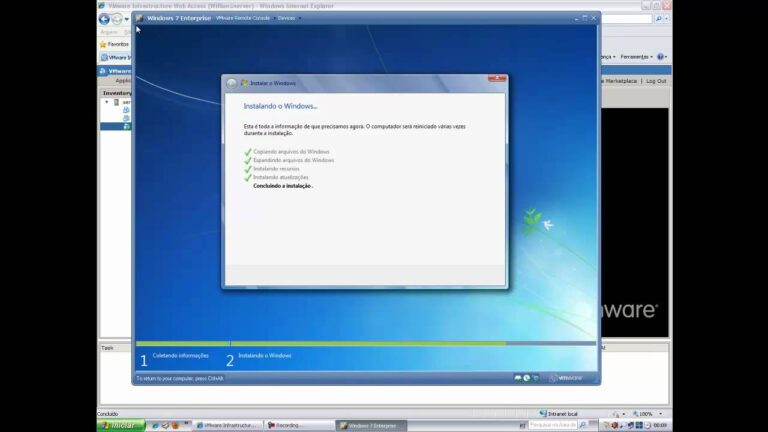Open the VMware Remote Console menu
The width and height of the screenshot is (768, 432).
[x=243, y=18]
